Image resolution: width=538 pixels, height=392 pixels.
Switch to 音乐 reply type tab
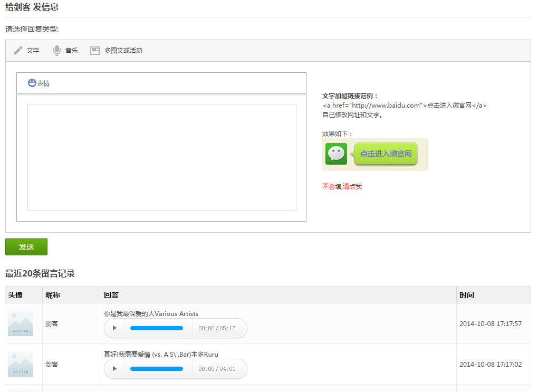coord(72,51)
